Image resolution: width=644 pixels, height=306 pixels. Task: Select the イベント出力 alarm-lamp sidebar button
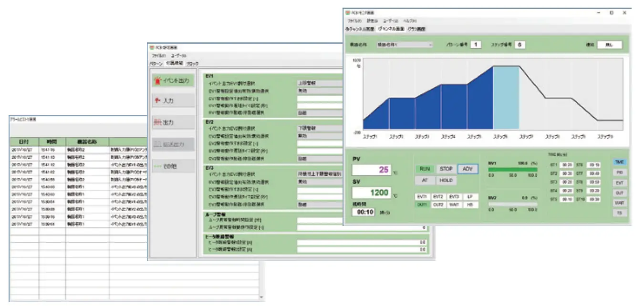coord(173,81)
